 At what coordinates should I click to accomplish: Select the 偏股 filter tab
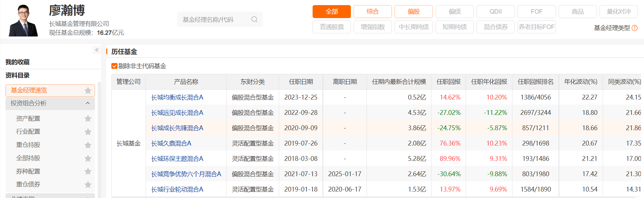coord(413,12)
